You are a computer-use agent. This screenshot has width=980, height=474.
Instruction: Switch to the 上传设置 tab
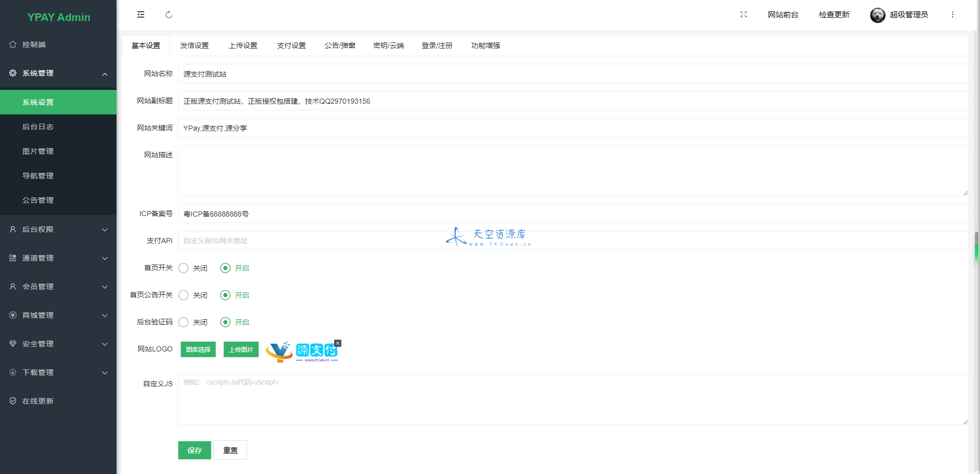pos(243,45)
